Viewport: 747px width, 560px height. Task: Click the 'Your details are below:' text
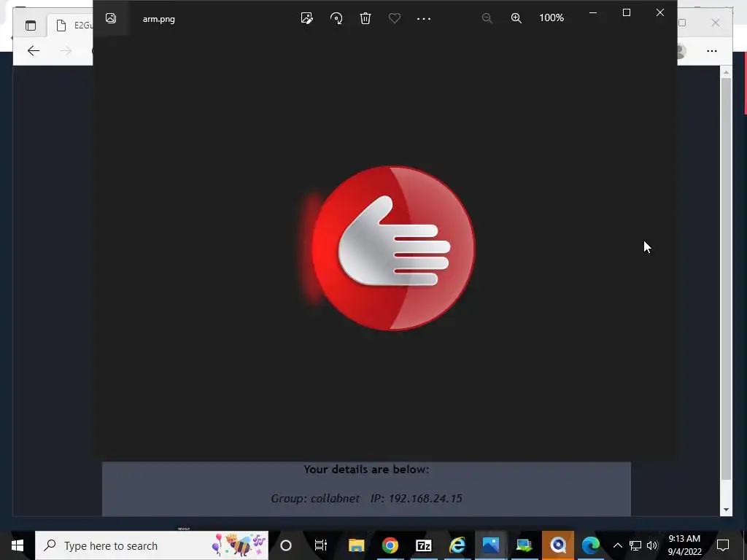click(366, 470)
